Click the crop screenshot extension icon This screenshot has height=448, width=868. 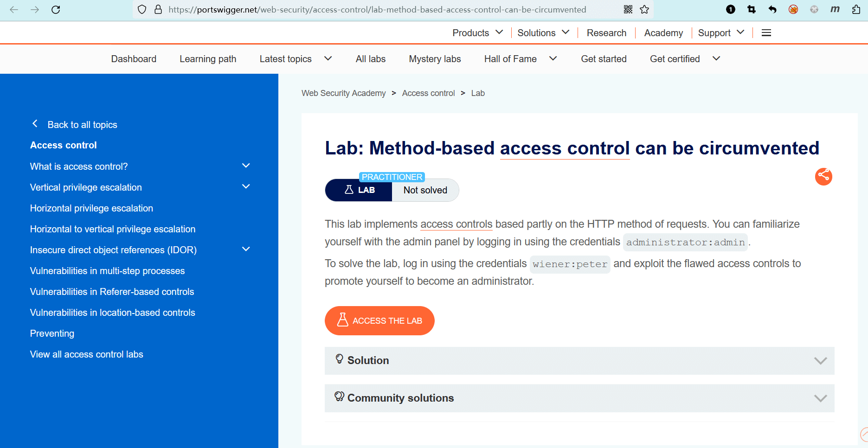point(752,10)
